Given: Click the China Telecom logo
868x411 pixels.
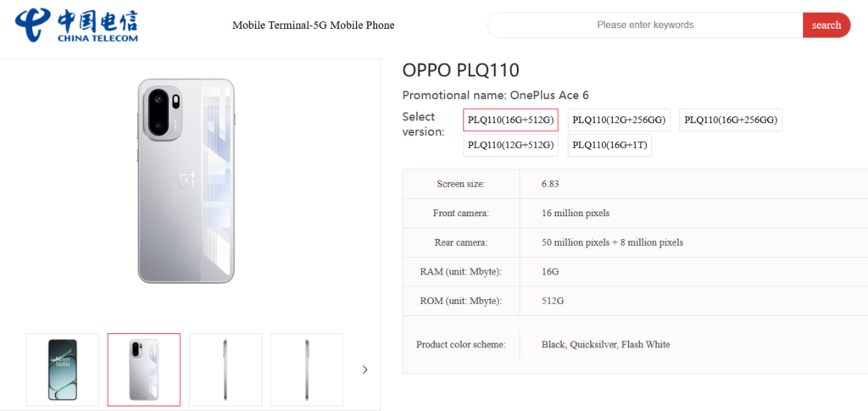Looking at the screenshot, I should pyautogui.click(x=75, y=25).
